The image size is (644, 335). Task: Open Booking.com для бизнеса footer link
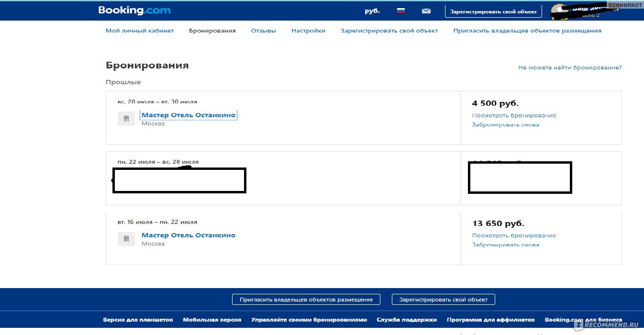pos(583,320)
